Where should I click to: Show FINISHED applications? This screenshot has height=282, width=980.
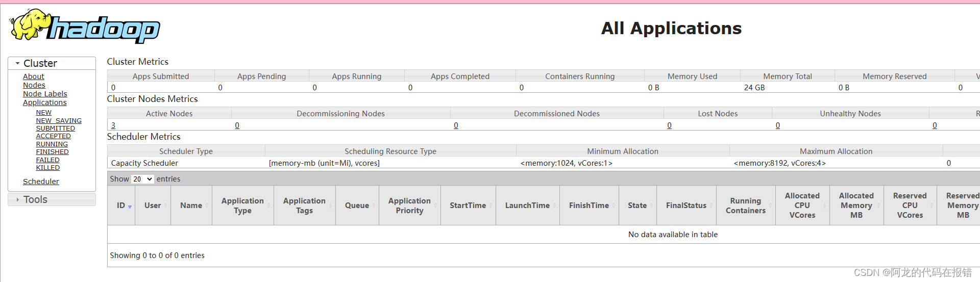click(53, 152)
